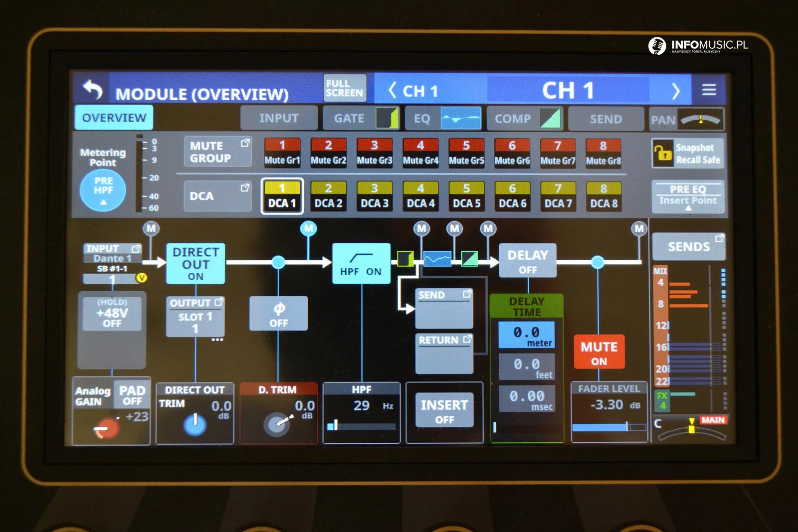The image size is (798, 532).
Task: Select the metering point M above INPUT
Action: 151,228
